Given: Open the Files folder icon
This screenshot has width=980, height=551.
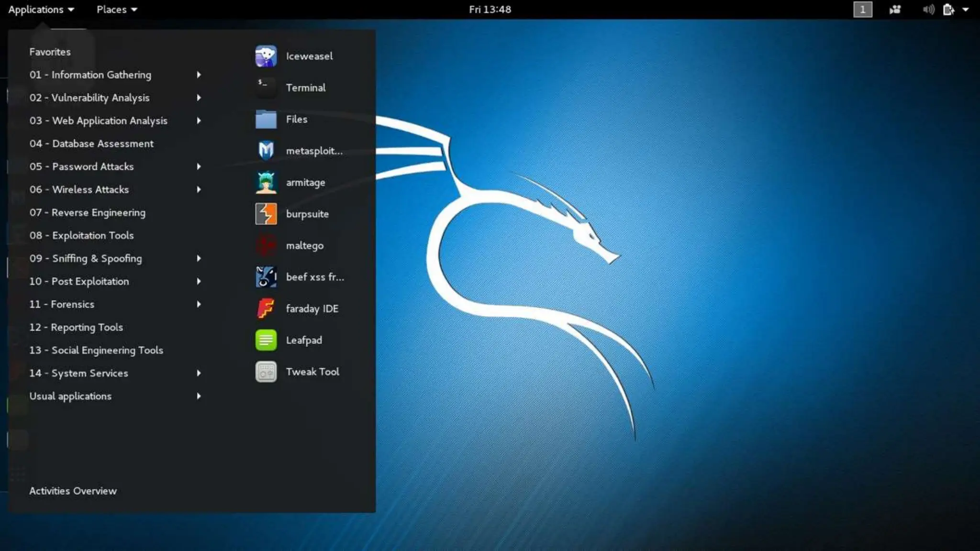Looking at the screenshot, I should (266, 119).
